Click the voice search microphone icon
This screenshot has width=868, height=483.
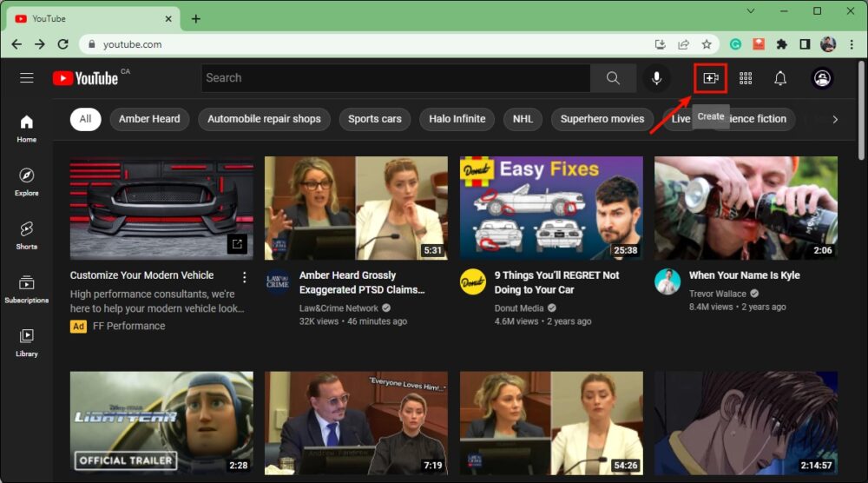coord(656,78)
